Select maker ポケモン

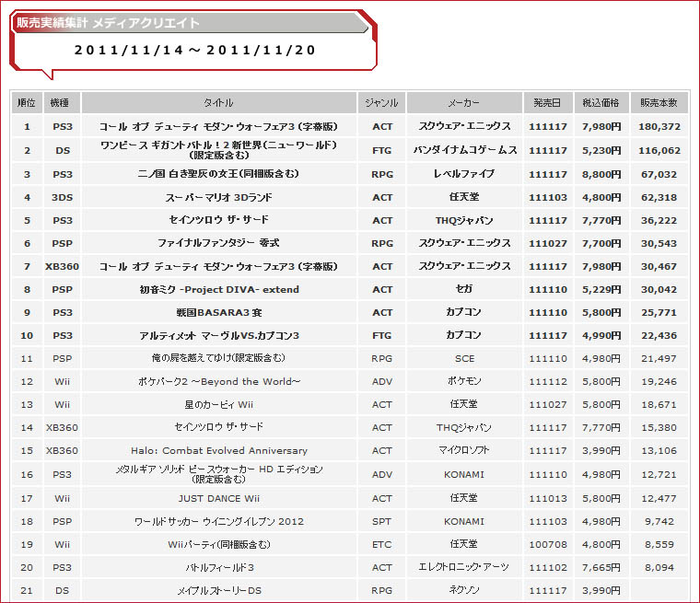pyautogui.click(x=464, y=381)
